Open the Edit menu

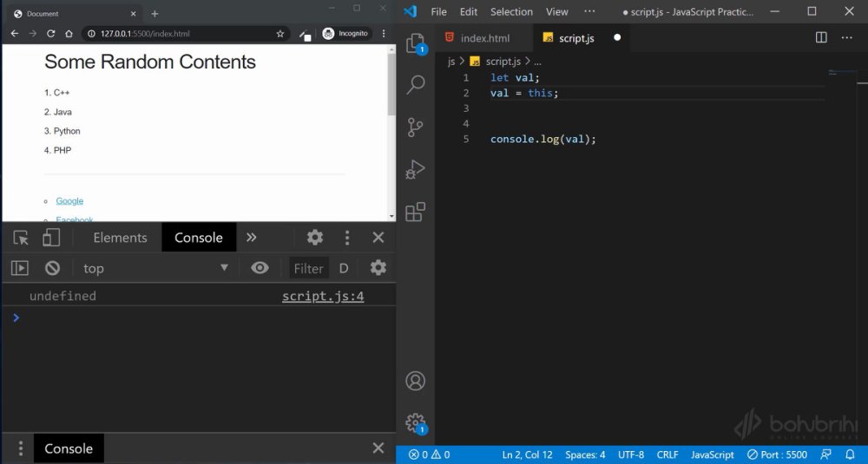point(469,11)
